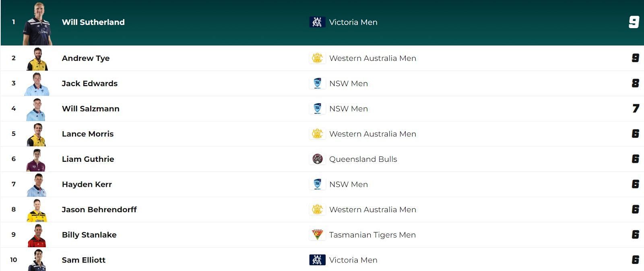Click Lance Morris's player name

(87, 134)
